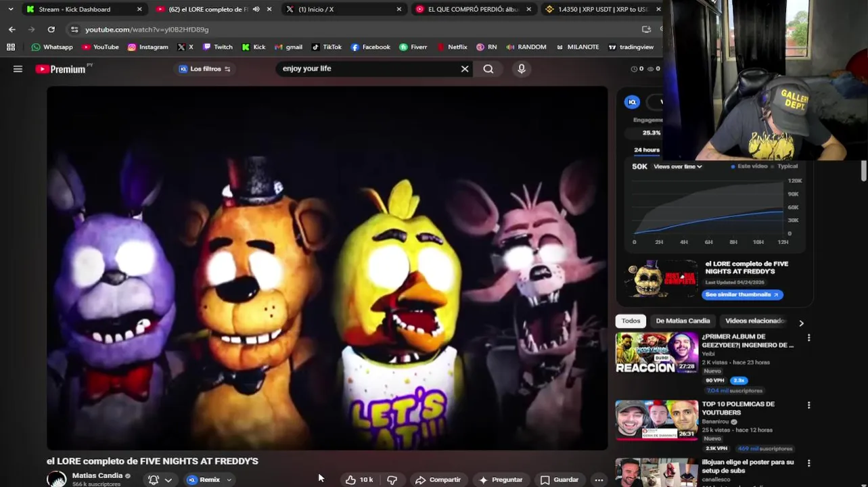Open the ¿PRIMER ALBUM DE GEEZYDEE? video thumbnail

point(657,352)
